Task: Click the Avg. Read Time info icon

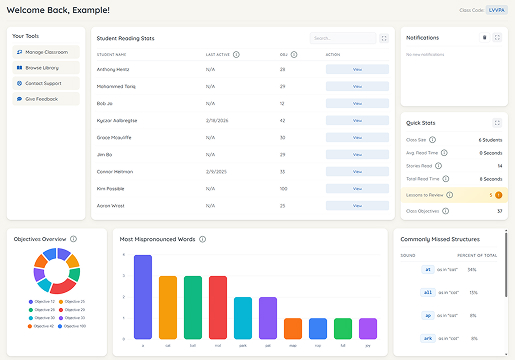Action: click(x=444, y=153)
